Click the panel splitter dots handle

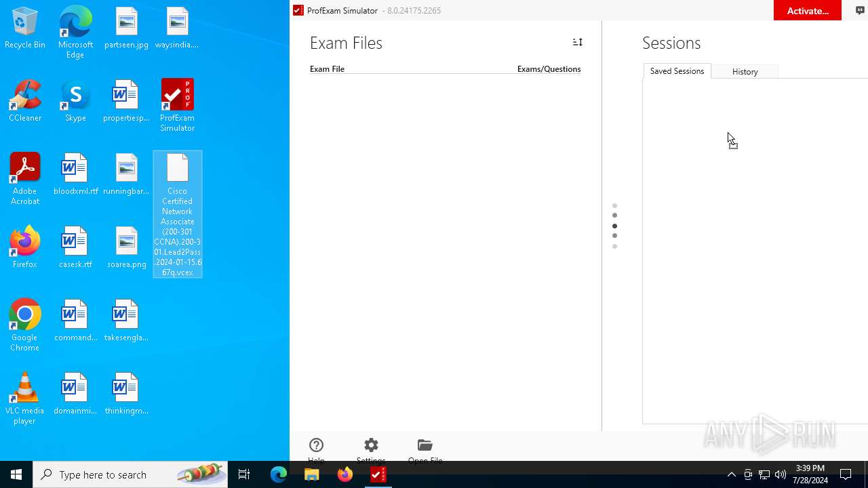[614, 226]
